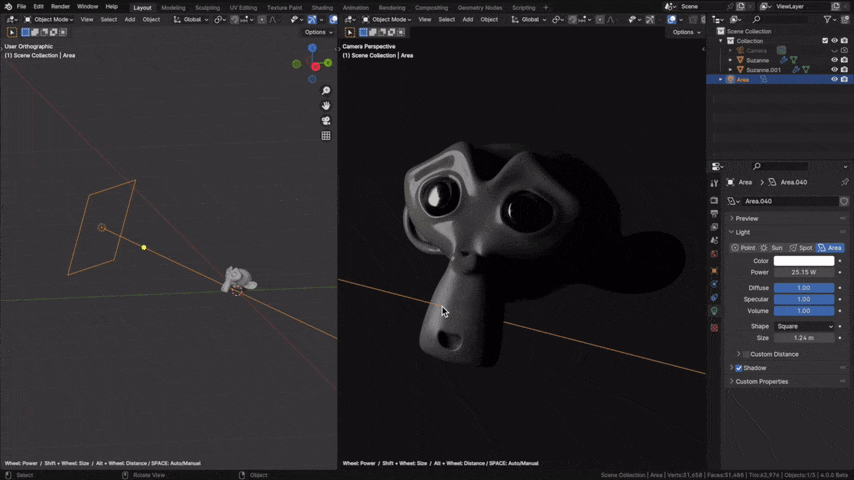Expand the Suzanne tree item
Screen dimensions: 854x480
pos(730,60)
